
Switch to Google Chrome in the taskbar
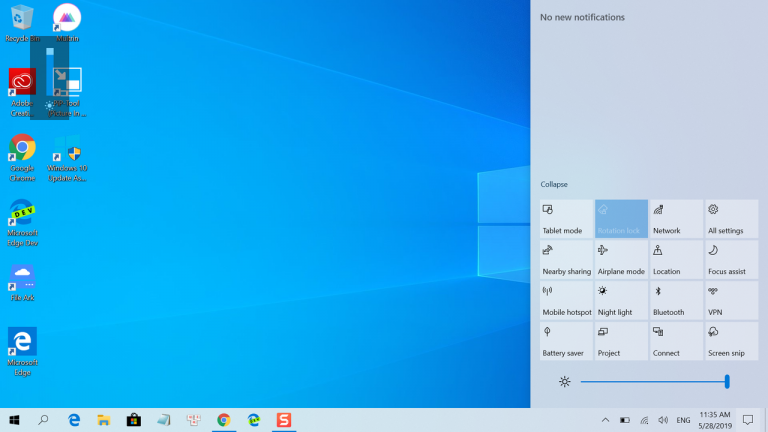tap(224, 420)
